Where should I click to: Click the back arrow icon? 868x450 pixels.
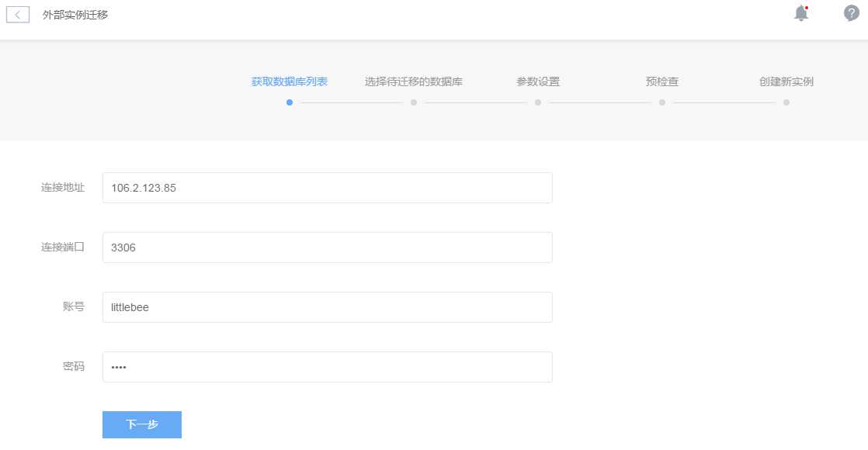click(17, 12)
